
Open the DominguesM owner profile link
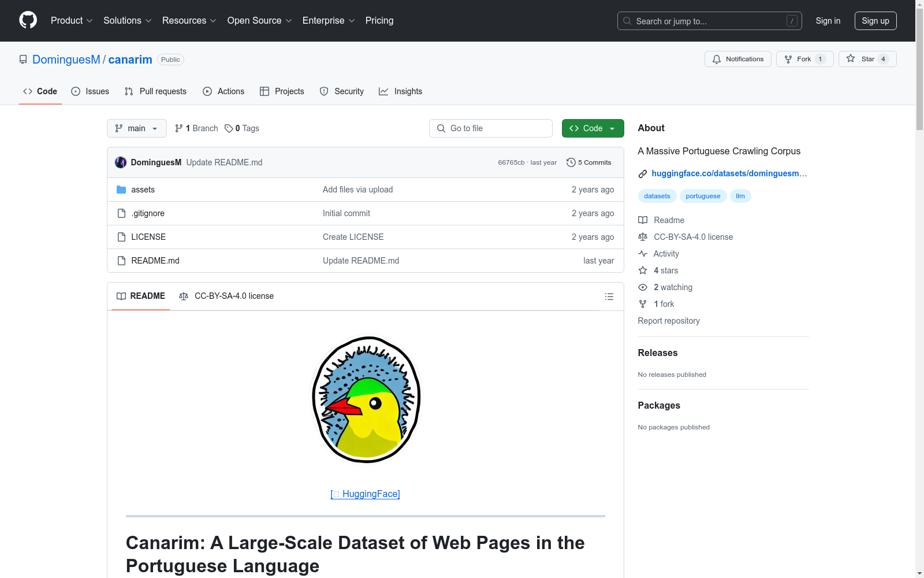point(66,60)
